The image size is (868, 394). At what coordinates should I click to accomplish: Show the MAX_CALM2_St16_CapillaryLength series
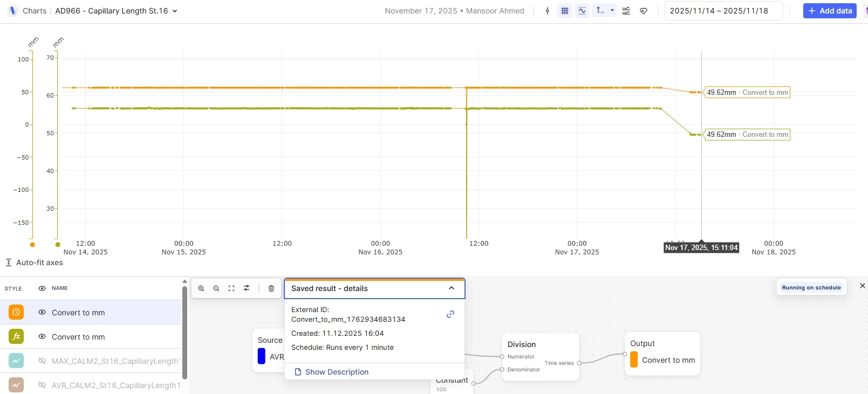(42, 361)
